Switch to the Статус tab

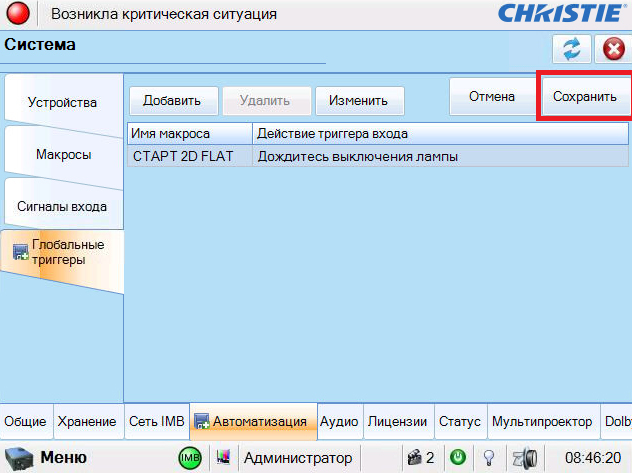pyautogui.click(x=460, y=421)
